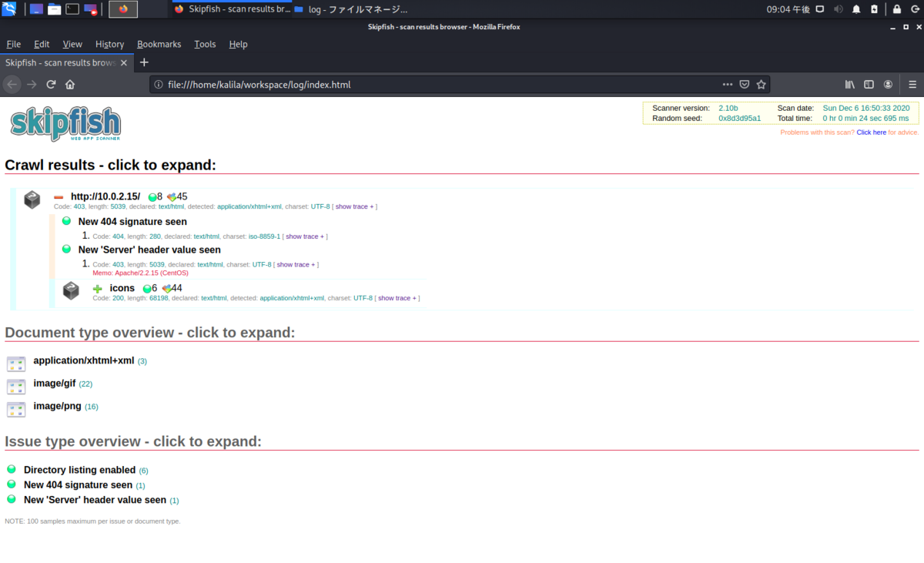Viewport: 924px width, 563px height.
Task: Open the Edit menu
Action: point(42,44)
